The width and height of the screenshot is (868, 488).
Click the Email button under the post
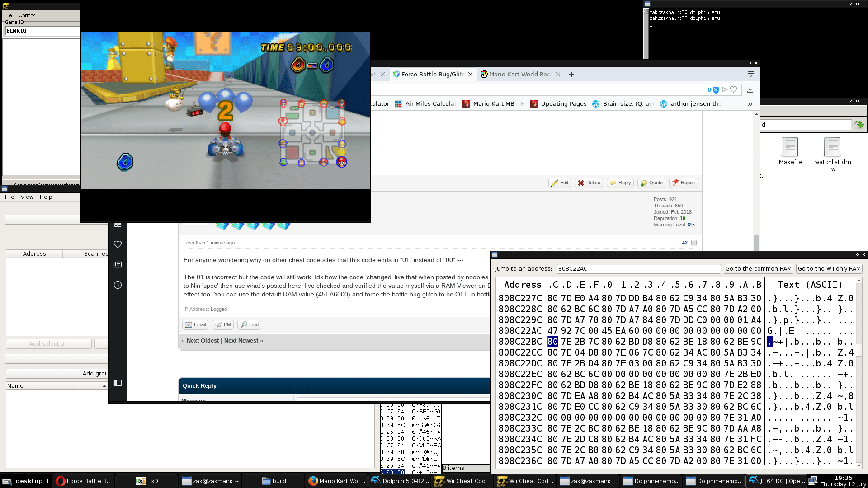[x=195, y=325]
